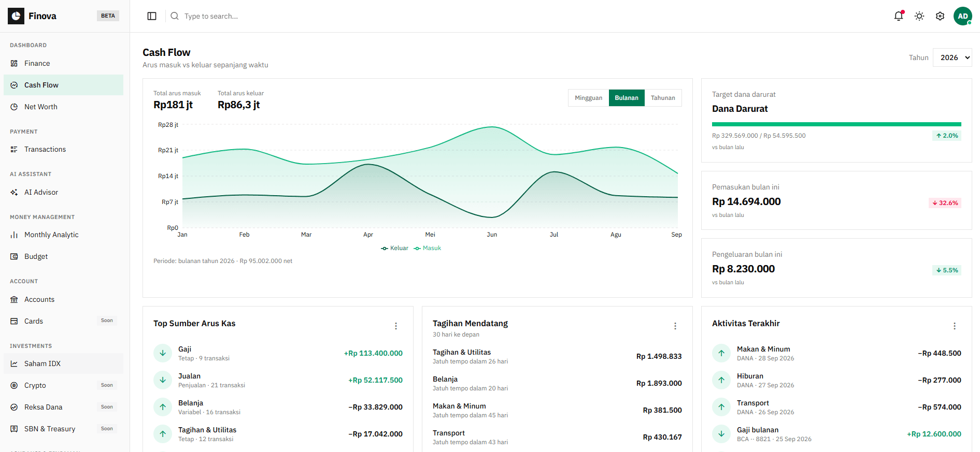Click the Cards icon in sidebar
980x452 pixels.
click(14, 321)
